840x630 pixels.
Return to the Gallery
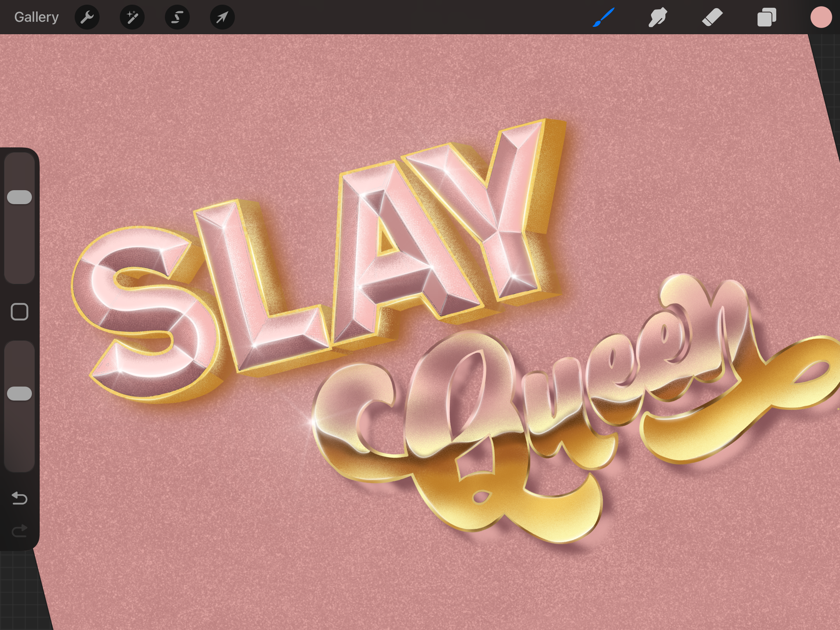[36, 17]
